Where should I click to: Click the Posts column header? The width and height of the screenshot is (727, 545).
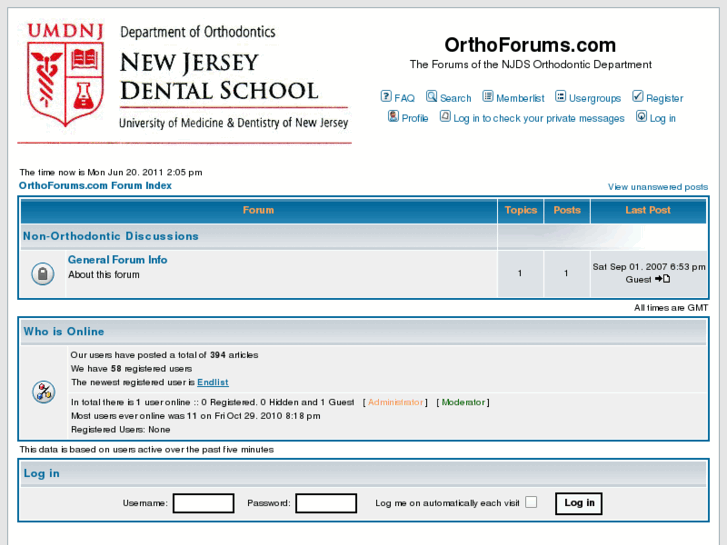click(x=567, y=210)
